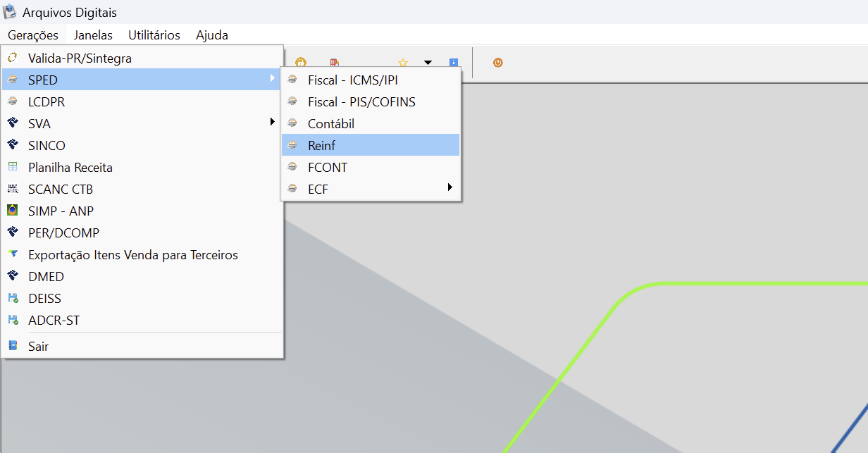The image size is (868, 453).
Task: Click the icon beside SINCO
Action: click(12, 145)
